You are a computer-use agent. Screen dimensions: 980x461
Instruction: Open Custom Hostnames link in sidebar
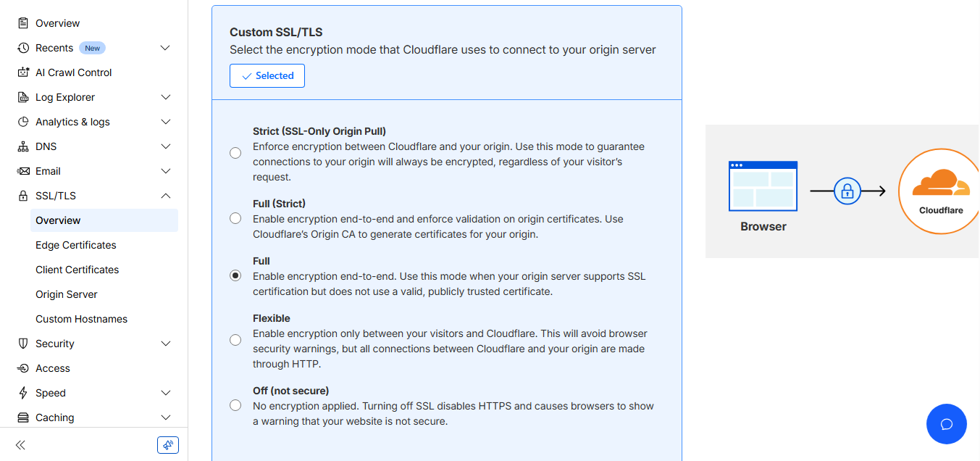[81, 319]
